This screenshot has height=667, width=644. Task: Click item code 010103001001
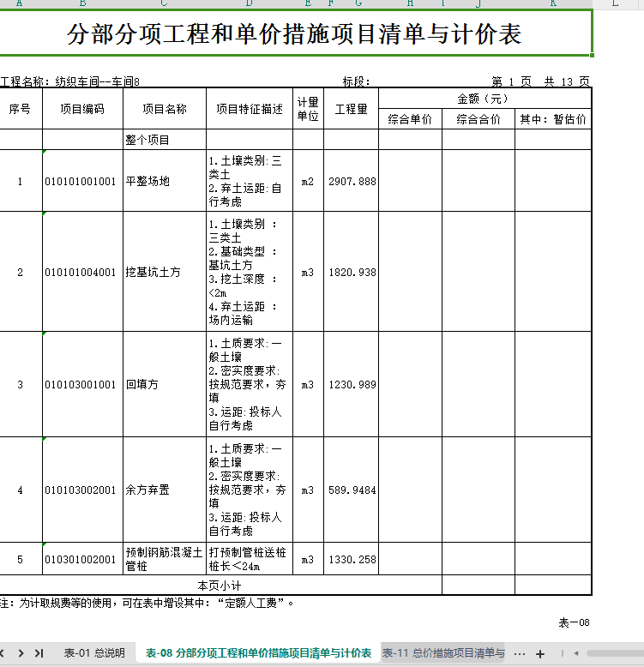pyautogui.click(x=82, y=385)
